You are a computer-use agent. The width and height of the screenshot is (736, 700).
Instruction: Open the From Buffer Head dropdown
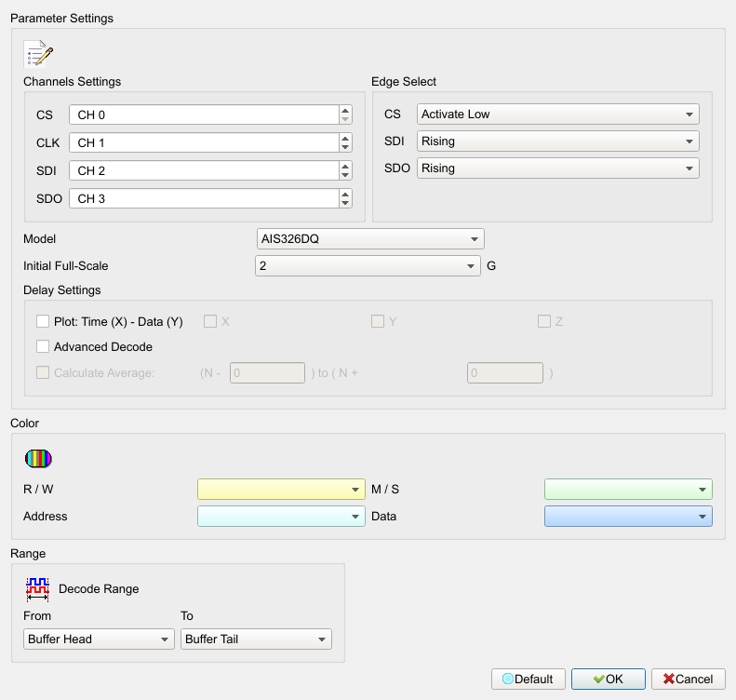click(x=99, y=639)
